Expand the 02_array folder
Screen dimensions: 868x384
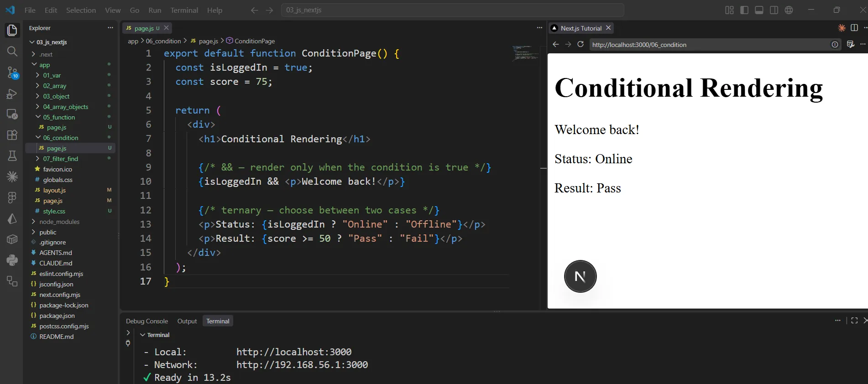click(x=37, y=86)
